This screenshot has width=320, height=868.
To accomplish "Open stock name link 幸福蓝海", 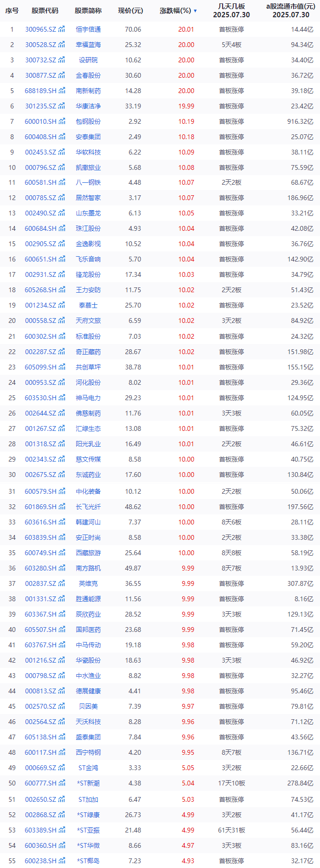I will [88, 45].
